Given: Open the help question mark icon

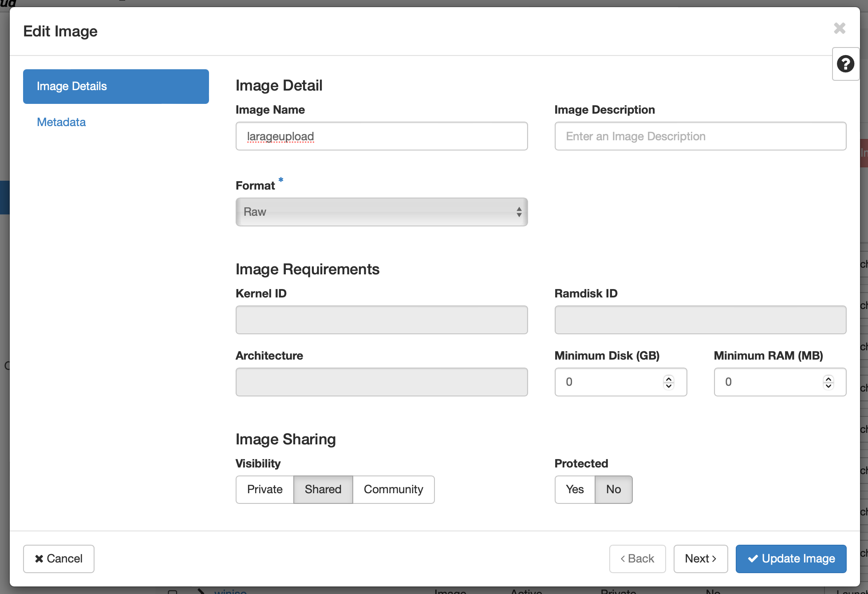Looking at the screenshot, I should click(x=845, y=64).
